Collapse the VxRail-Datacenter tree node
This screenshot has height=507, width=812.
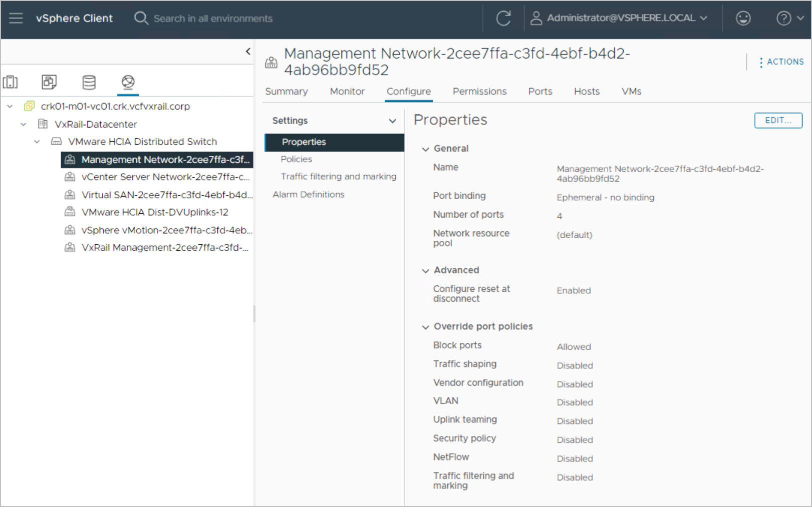tap(23, 124)
